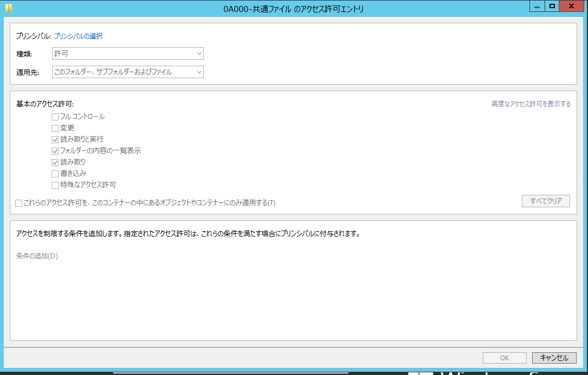Viewport: 588px width, 375px height.
Task: Click 高度なアクセス許可を表示する link
Action: coord(531,104)
